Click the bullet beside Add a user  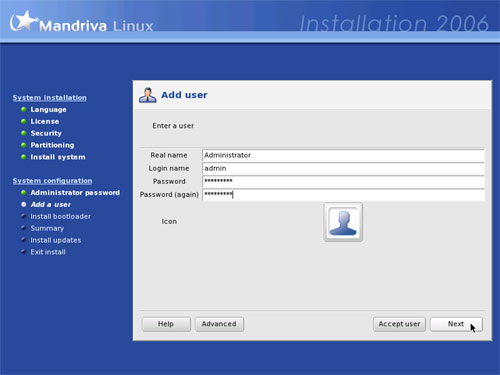tap(23, 204)
